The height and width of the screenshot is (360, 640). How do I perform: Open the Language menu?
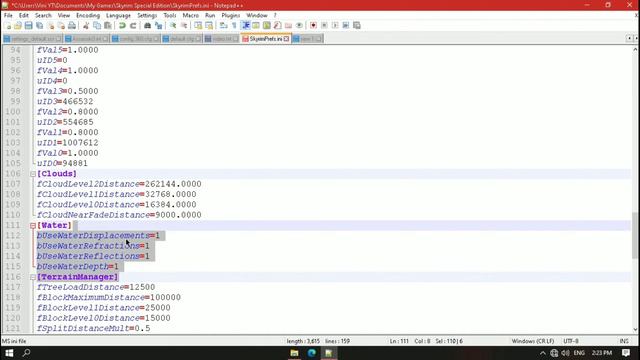[118, 16]
